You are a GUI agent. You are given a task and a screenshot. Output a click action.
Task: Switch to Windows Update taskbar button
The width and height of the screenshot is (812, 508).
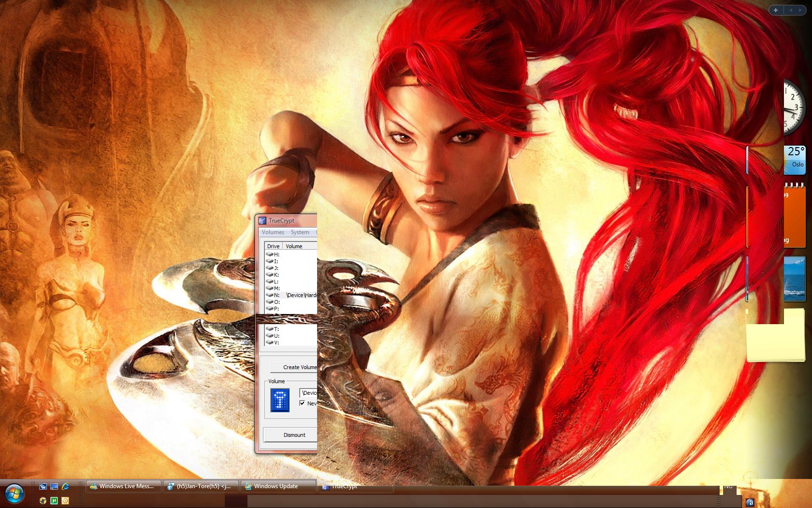(x=278, y=486)
